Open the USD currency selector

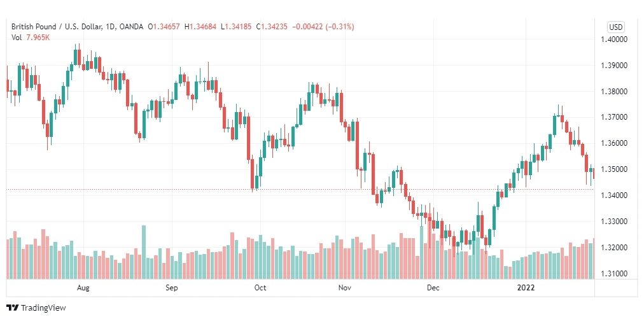point(615,27)
